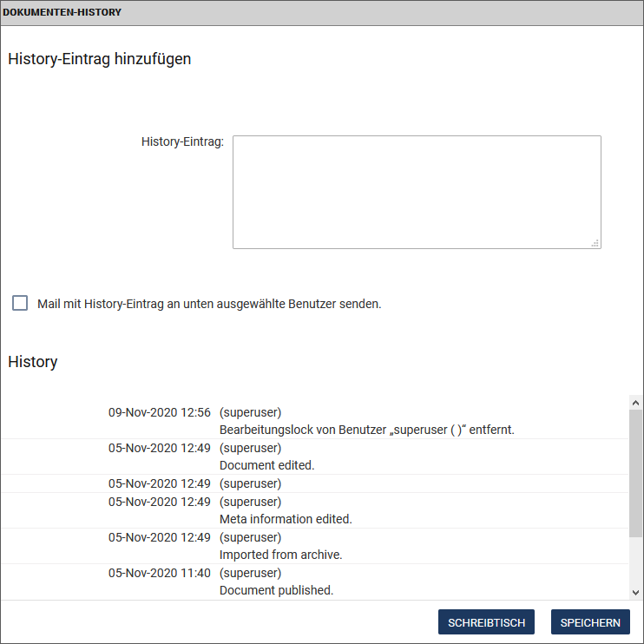Click the textarea resize grip handle
The image size is (644, 644).
pyautogui.click(x=595, y=243)
